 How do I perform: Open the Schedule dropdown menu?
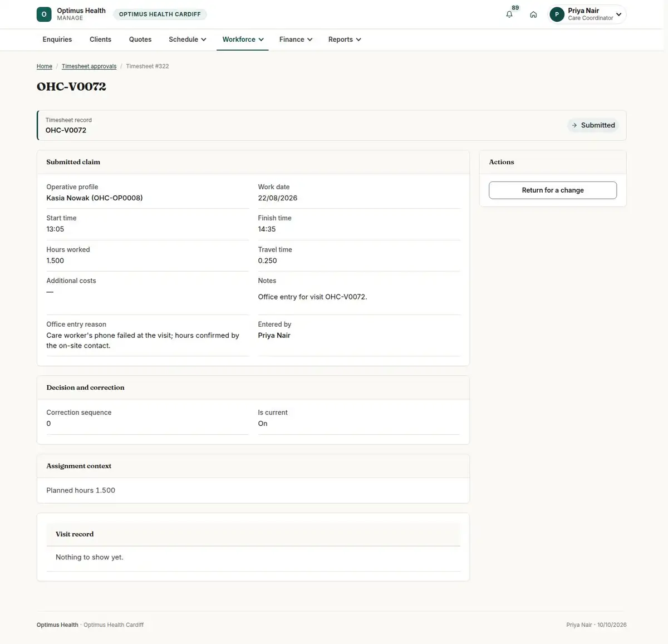188,40
